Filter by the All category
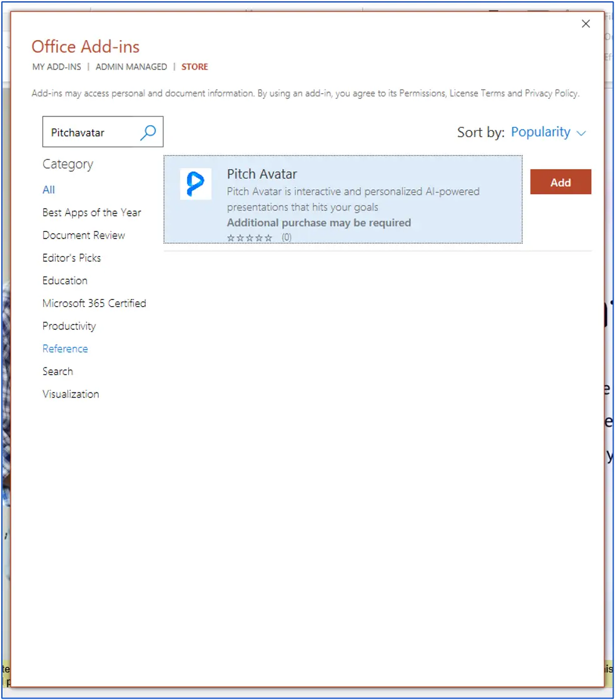615x700 pixels. pos(49,190)
